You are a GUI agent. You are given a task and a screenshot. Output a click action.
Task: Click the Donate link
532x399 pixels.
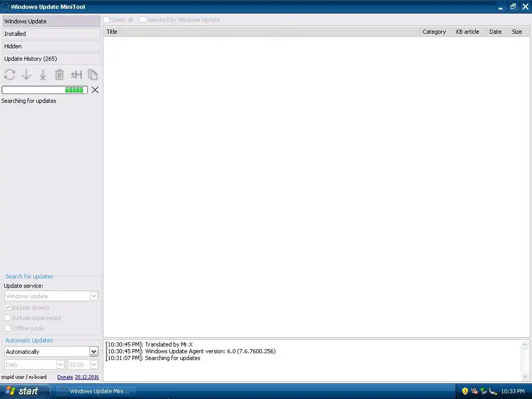(x=65, y=377)
